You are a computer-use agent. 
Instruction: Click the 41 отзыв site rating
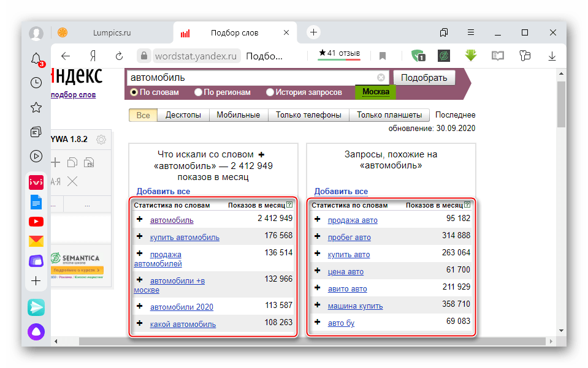[x=339, y=54]
